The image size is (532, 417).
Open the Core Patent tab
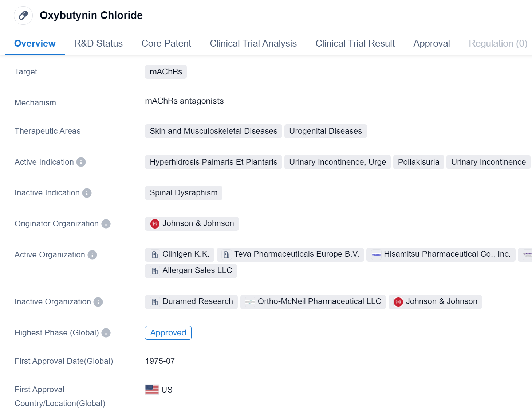166,43
